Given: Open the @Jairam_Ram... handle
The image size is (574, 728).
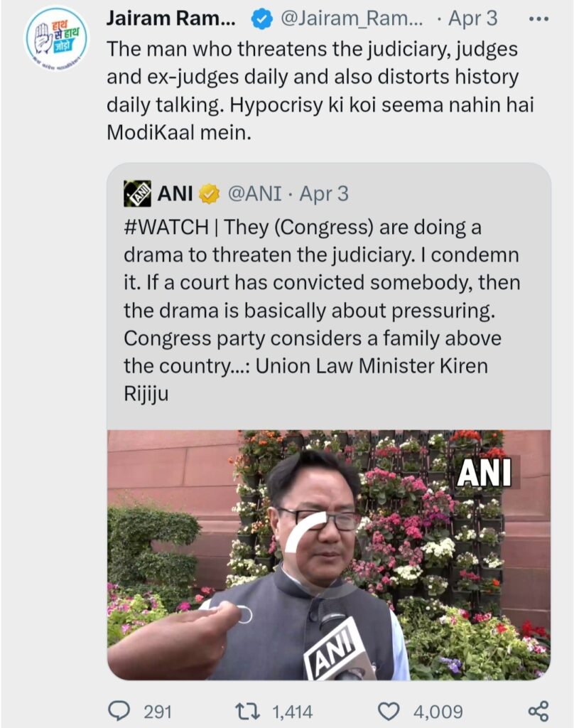Looking at the screenshot, I should 352,19.
